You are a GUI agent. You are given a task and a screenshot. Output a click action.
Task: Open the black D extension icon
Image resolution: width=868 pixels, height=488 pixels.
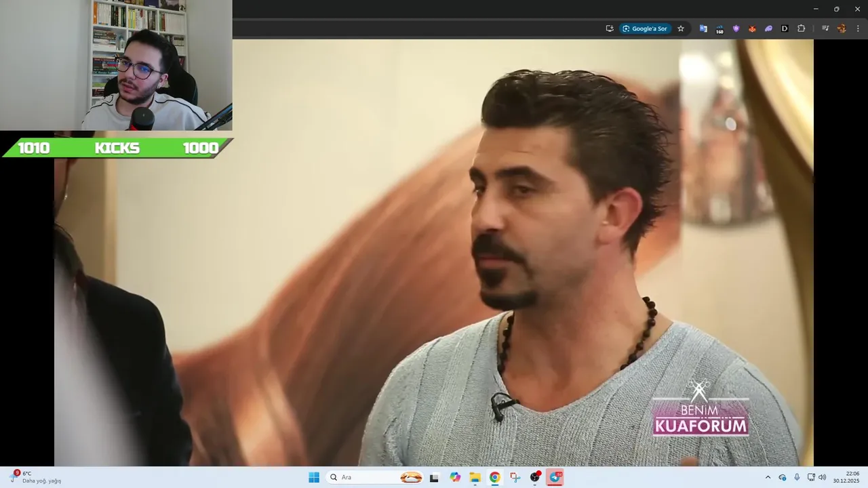pos(785,28)
